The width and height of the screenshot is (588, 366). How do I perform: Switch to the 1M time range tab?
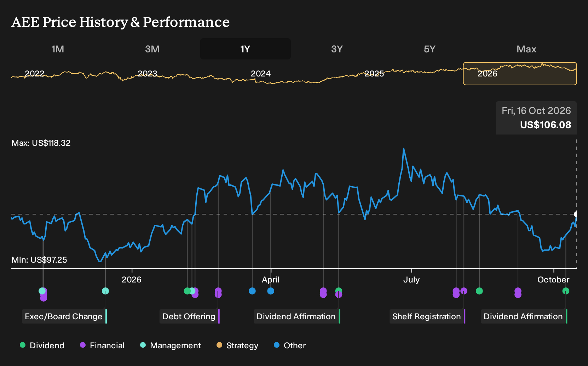pyautogui.click(x=58, y=49)
